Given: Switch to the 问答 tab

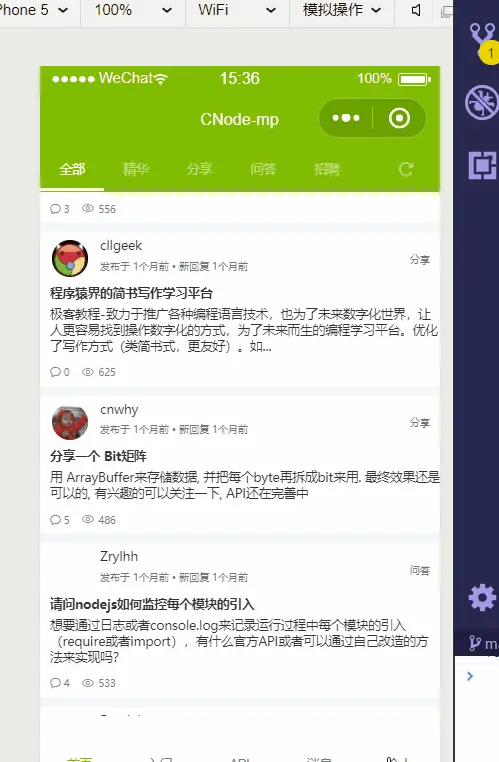Looking at the screenshot, I should [x=263, y=169].
